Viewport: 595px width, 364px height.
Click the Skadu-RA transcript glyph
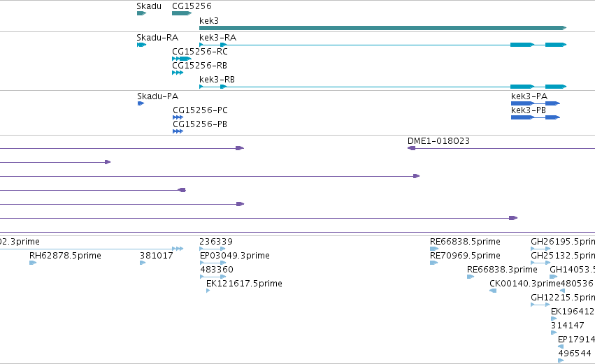141,45
